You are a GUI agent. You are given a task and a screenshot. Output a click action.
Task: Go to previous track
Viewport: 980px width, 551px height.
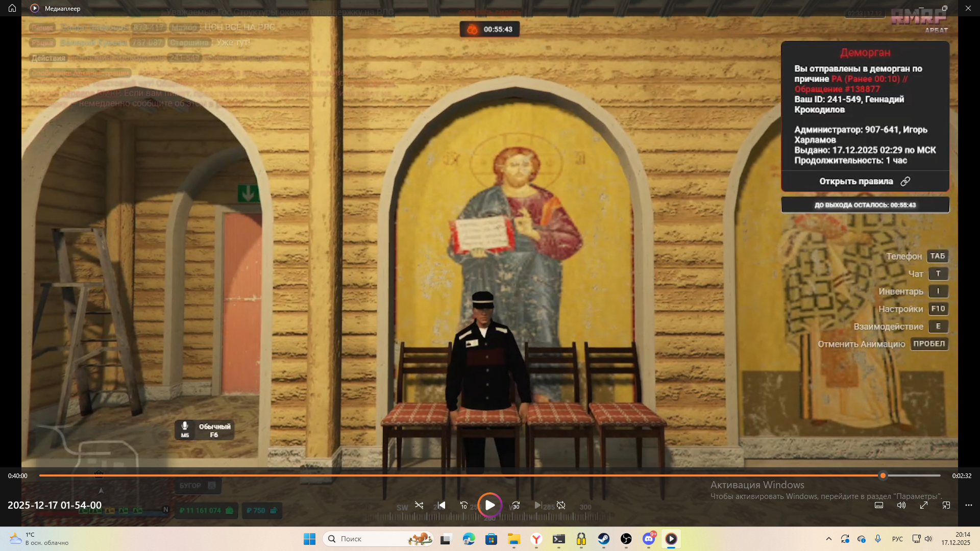tap(442, 505)
